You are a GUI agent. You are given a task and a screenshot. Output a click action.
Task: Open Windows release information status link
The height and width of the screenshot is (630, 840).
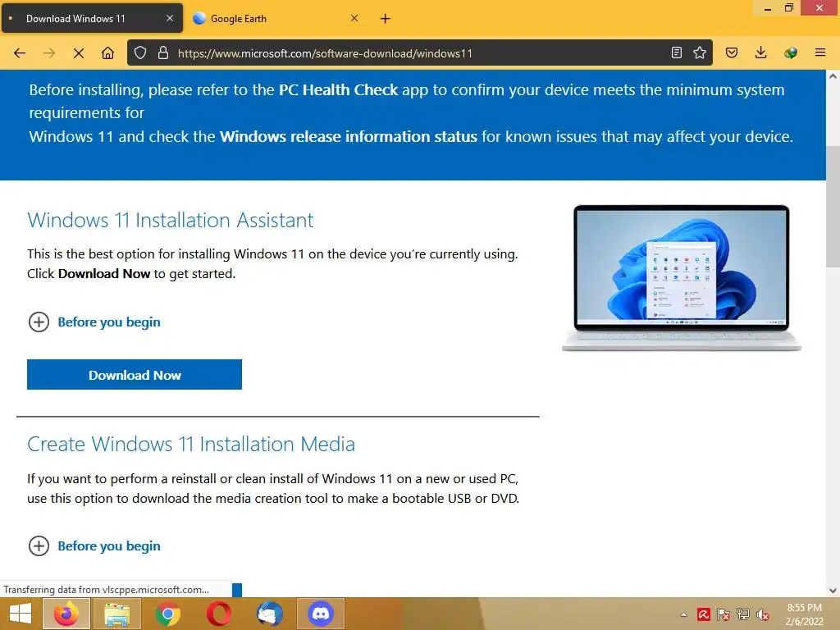(x=348, y=137)
